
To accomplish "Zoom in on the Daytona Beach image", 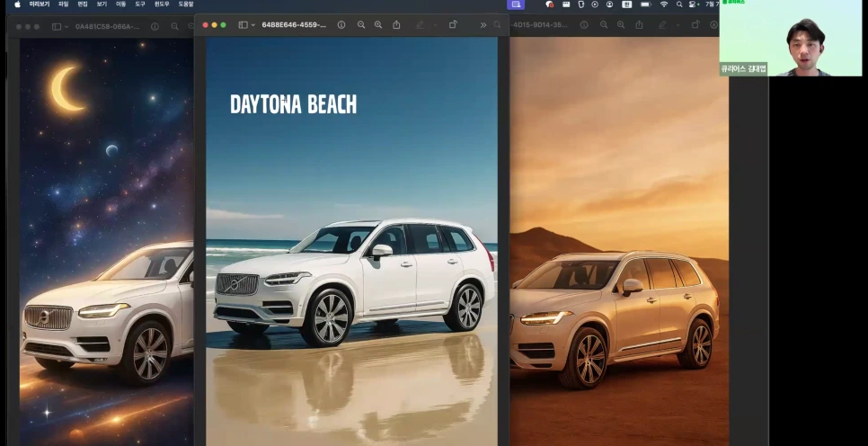I will click(378, 25).
